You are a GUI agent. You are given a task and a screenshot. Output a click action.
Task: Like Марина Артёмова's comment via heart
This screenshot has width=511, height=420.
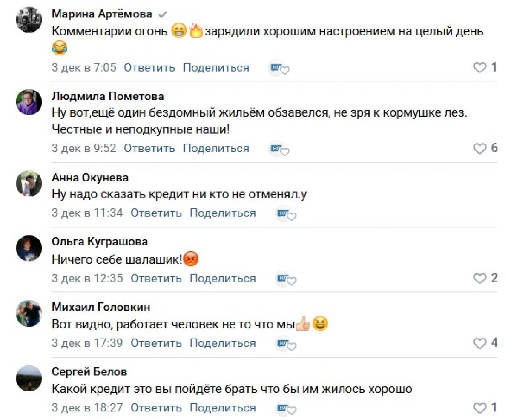tap(480, 67)
